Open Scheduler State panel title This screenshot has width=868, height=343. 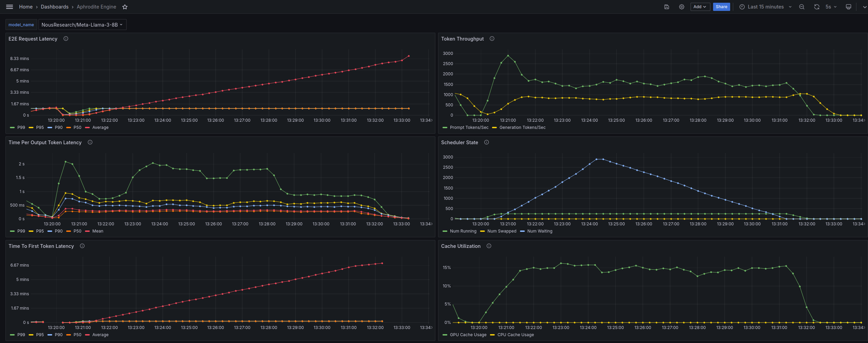coord(460,143)
